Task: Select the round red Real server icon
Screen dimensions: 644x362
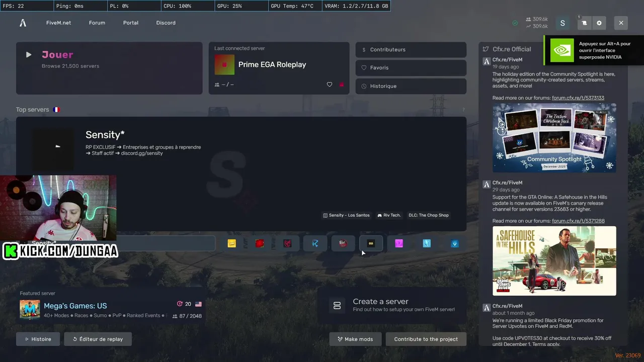Action: coord(343,243)
